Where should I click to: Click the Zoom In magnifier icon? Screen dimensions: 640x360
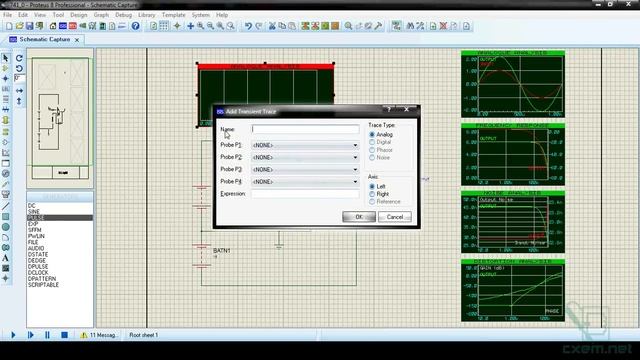tap(201, 26)
